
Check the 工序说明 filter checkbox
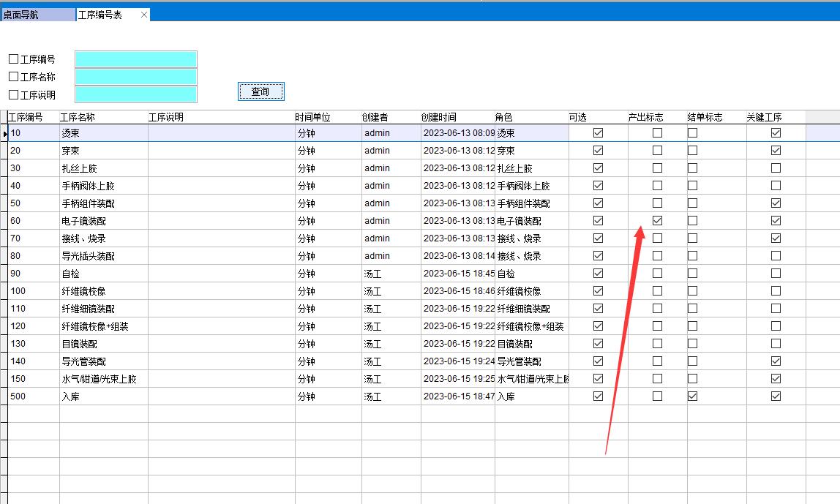click(x=13, y=94)
